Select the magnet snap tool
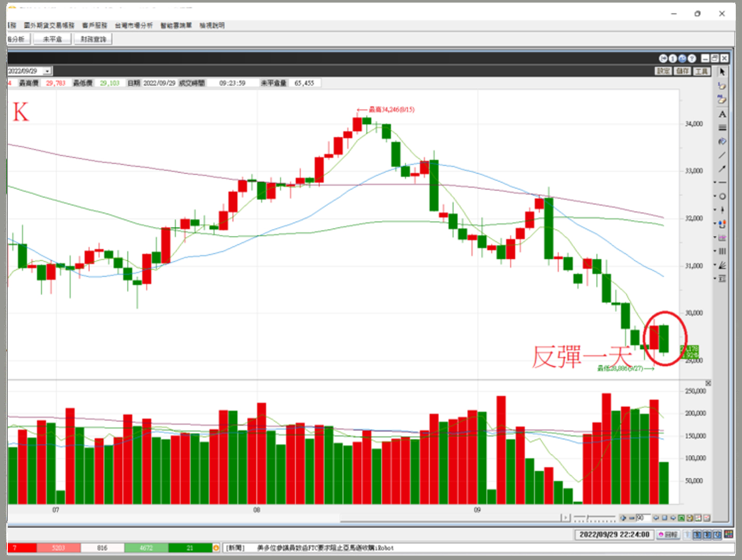This screenshot has width=742, height=560. [722, 224]
